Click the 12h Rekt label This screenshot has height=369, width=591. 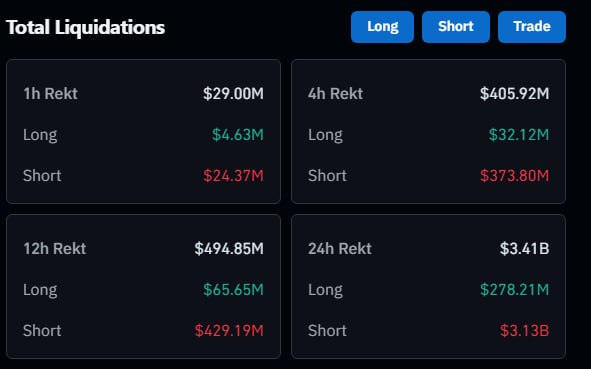pos(55,248)
